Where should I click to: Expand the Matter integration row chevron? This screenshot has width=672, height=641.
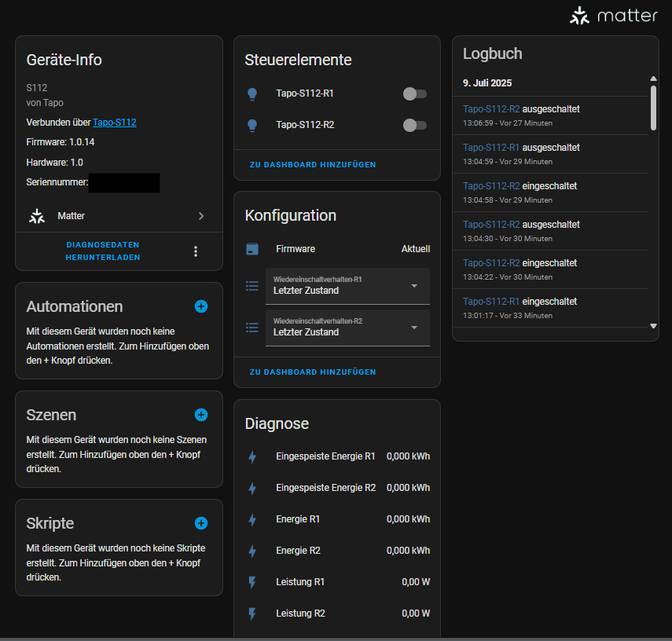[x=201, y=216]
